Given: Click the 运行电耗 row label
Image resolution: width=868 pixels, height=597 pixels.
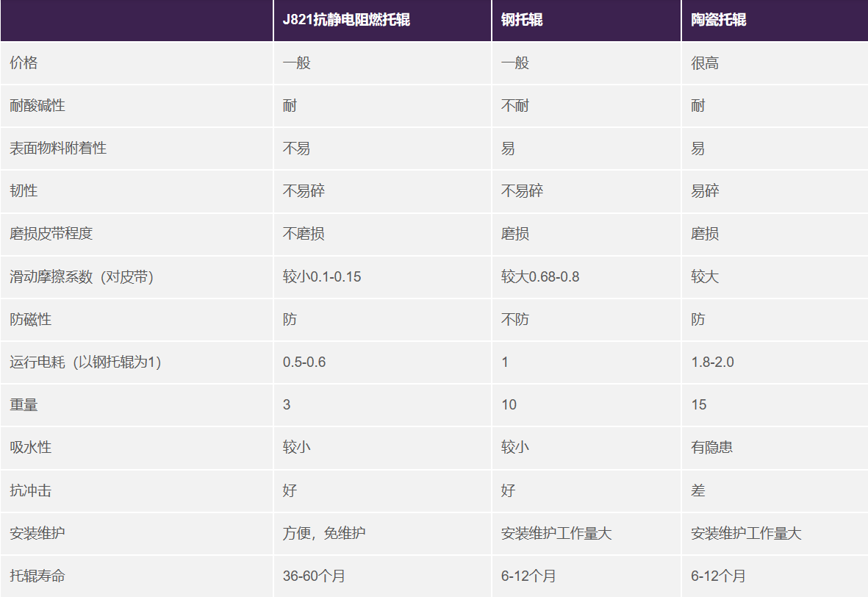Looking at the screenshot, I should pyautogui.click(x=85, y=362).
